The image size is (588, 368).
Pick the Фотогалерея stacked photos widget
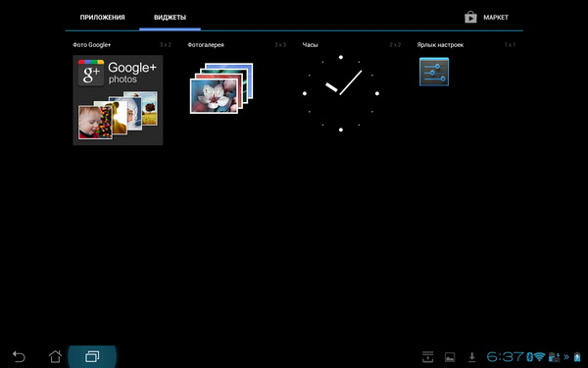tap(221, 88)
